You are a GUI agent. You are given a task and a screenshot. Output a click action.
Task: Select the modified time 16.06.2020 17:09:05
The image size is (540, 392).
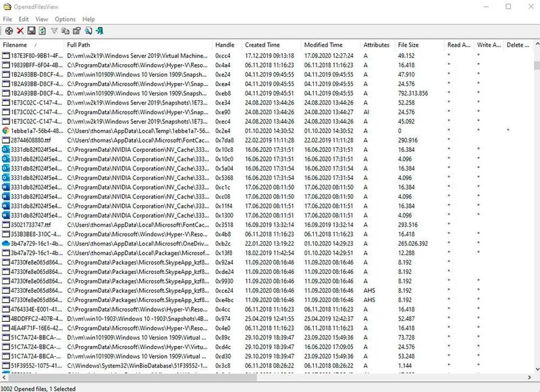click(x=329, y=347)
